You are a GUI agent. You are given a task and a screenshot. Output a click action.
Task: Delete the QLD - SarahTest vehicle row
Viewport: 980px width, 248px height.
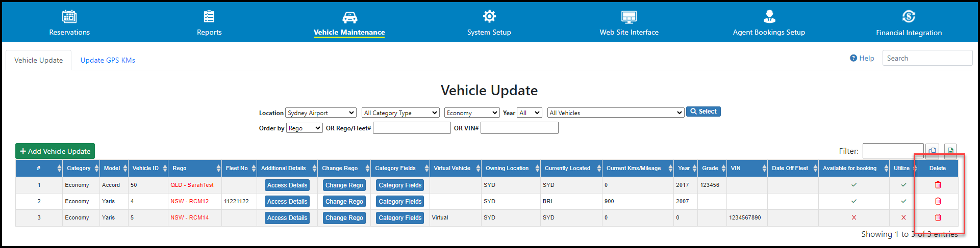[938, 185]
